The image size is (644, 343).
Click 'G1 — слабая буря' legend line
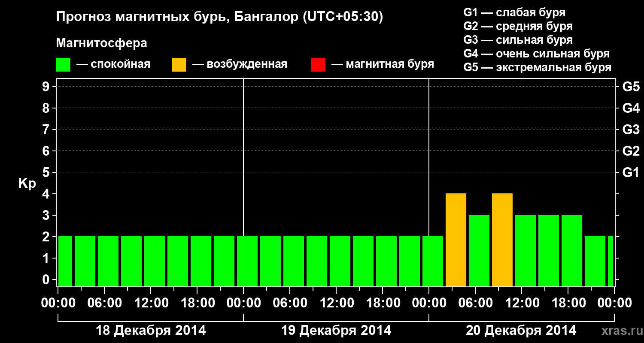tap(514, 12)
